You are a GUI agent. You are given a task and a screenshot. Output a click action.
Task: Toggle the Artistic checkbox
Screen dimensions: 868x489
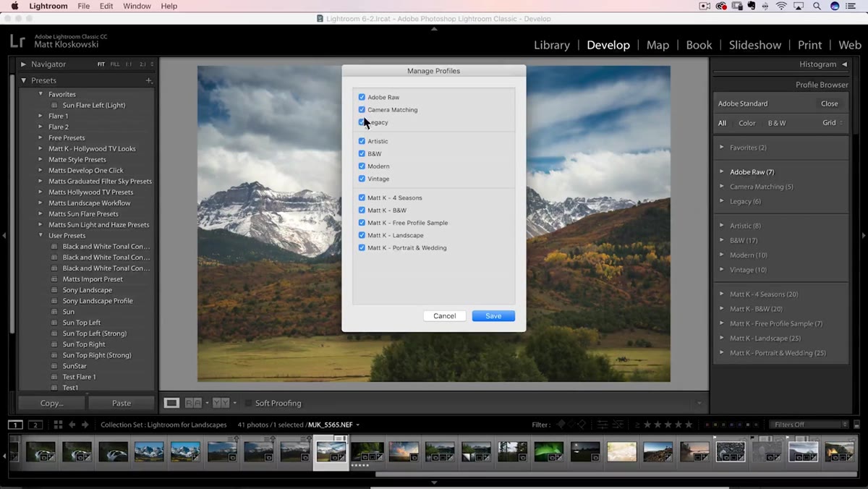pyautogui.click(x=362, y=141)
